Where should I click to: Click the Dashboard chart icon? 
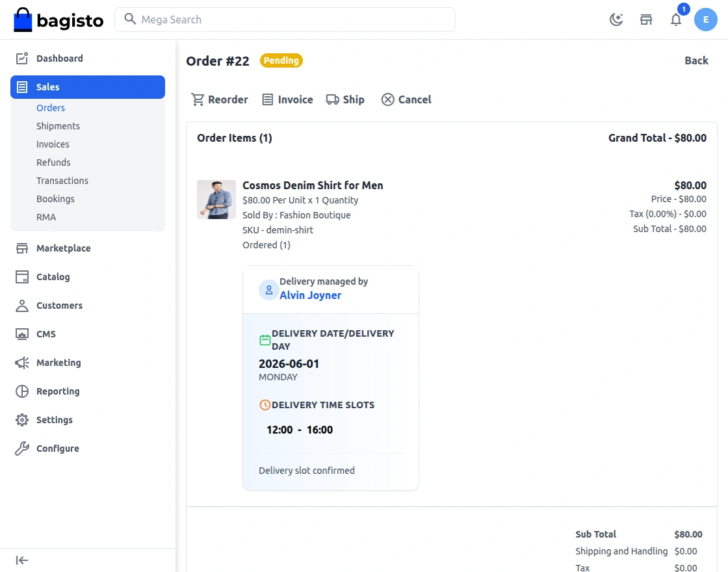click(22, 58)
